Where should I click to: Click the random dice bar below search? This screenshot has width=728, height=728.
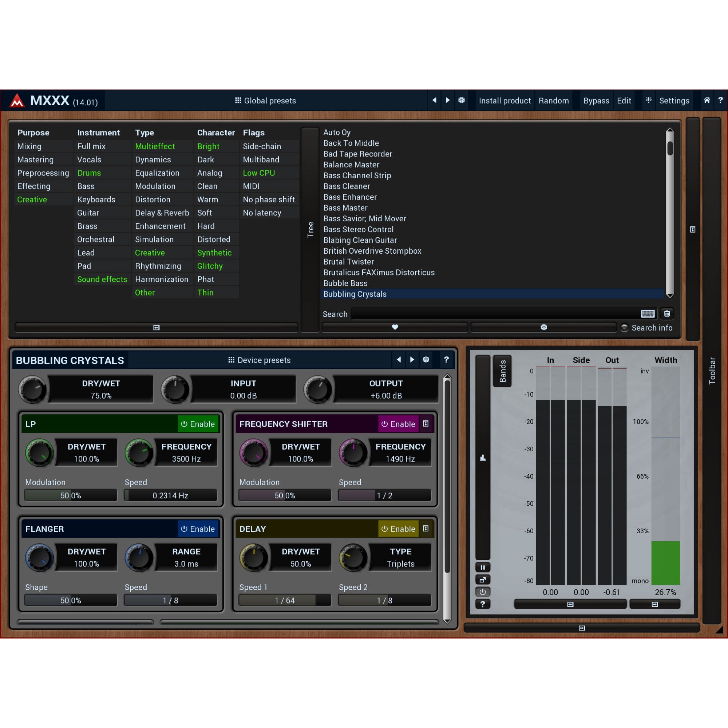tap(543, 327)
